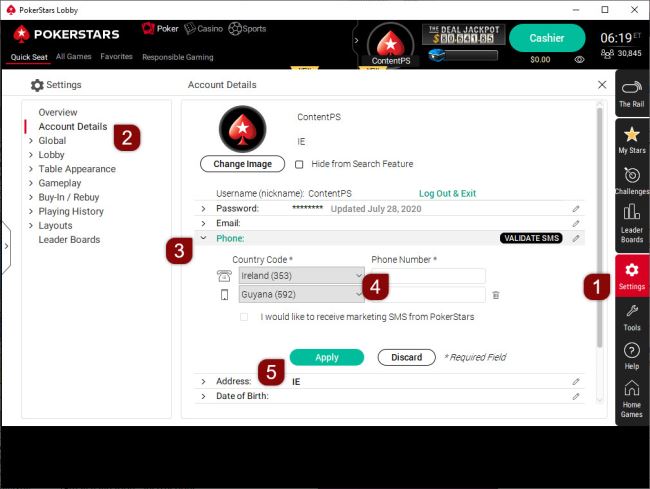Select Account Details in settings list
Image resolution: width=650 pixels, height=489 pixels.
pos(73,126)
